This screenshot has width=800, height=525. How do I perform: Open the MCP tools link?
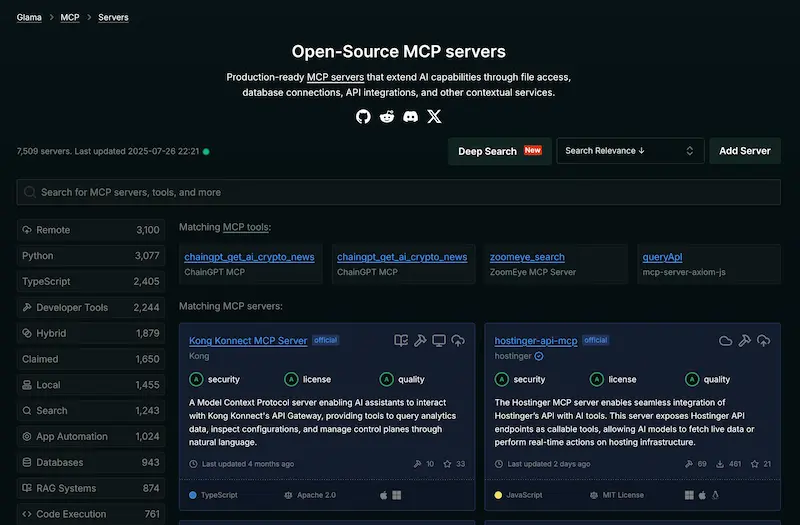(x=245, y=227)
